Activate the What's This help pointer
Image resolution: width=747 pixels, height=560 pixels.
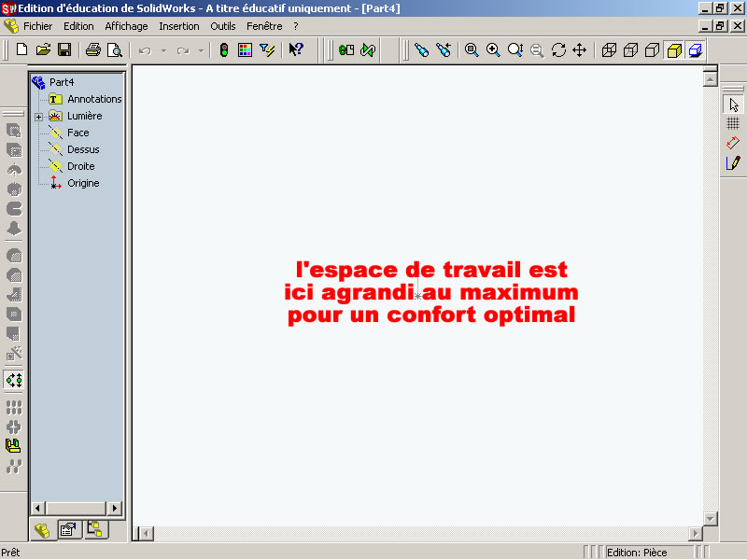coord(296,49)
